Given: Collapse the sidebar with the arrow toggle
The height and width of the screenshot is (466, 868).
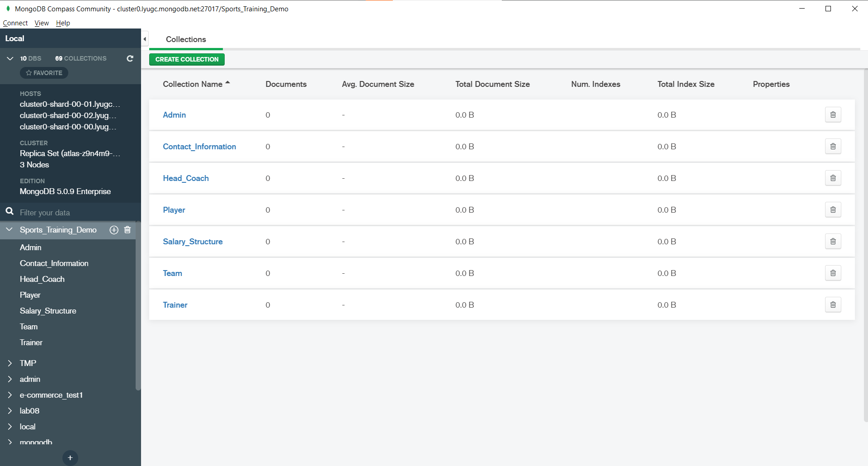Looking at the screenshot, I should pyautogui.click(x=145, y=39).
